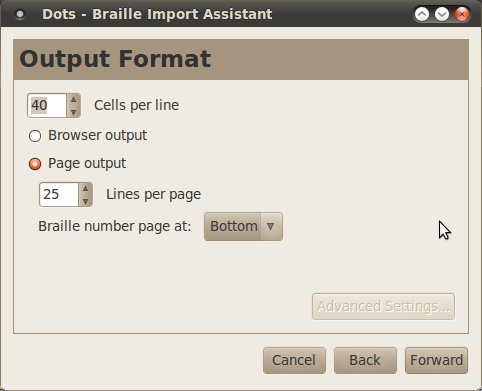Open window menu icon in title bar
This screenshot has width=482, height=391.
pyautogui.click(x=20, y=14)
